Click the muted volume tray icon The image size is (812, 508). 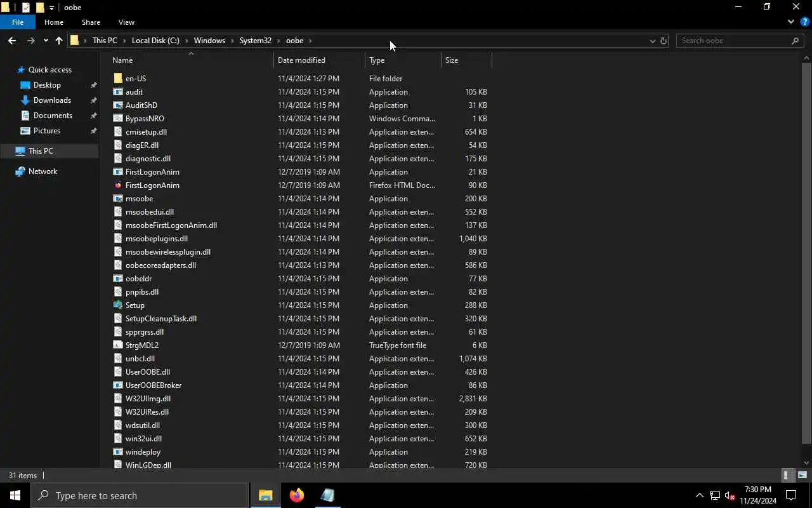(730, 495)
